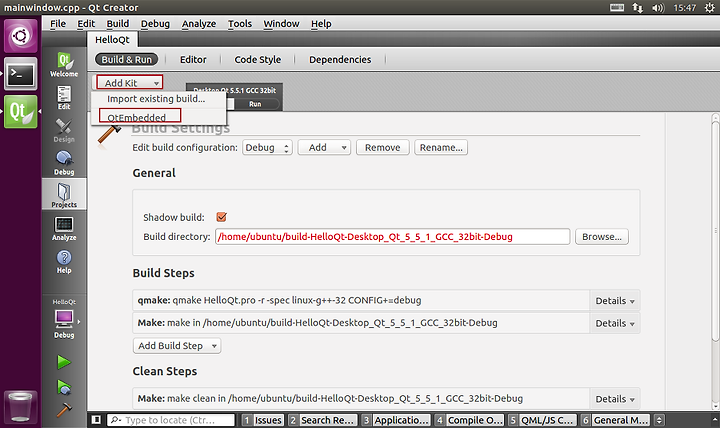Screen dimensions: 720x428
Task: Select Build & Run tab
Action: [126, 60]
